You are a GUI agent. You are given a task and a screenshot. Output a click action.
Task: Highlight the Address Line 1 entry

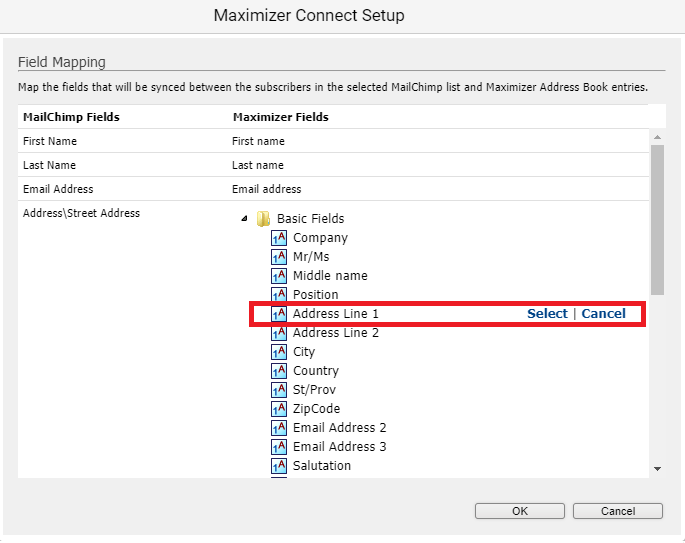click(336, 314)
